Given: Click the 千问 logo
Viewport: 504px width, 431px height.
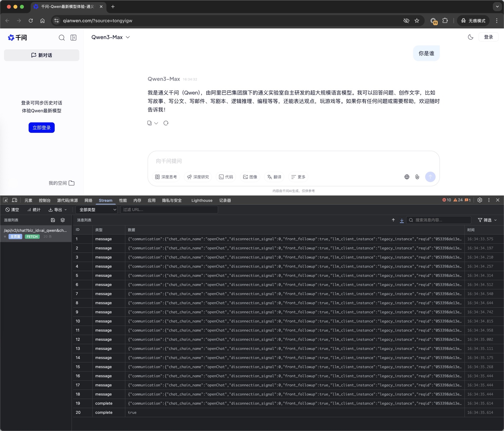Looking at the screenshot, I should [x=17, y=38].
